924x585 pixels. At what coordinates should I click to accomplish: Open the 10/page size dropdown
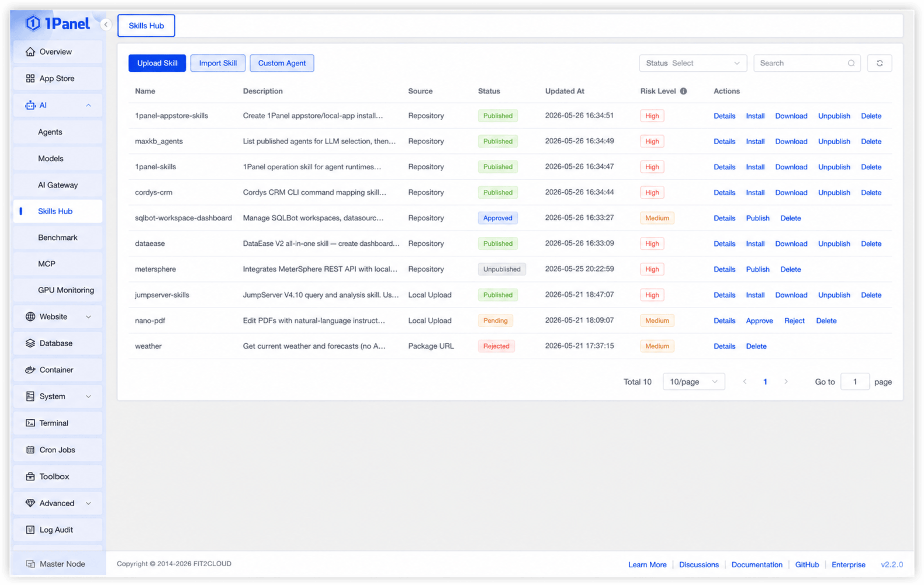[694, 382]
